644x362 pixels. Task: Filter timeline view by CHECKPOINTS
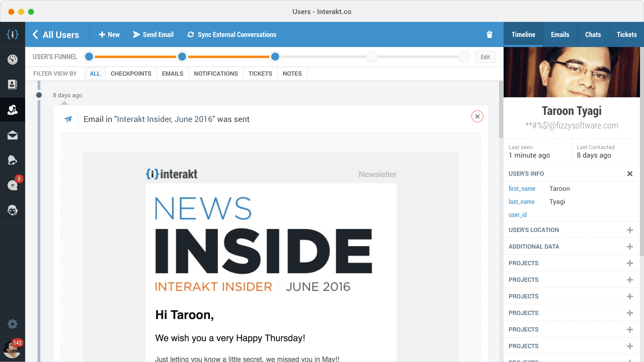pyautogui.click(x=131, y=74)
